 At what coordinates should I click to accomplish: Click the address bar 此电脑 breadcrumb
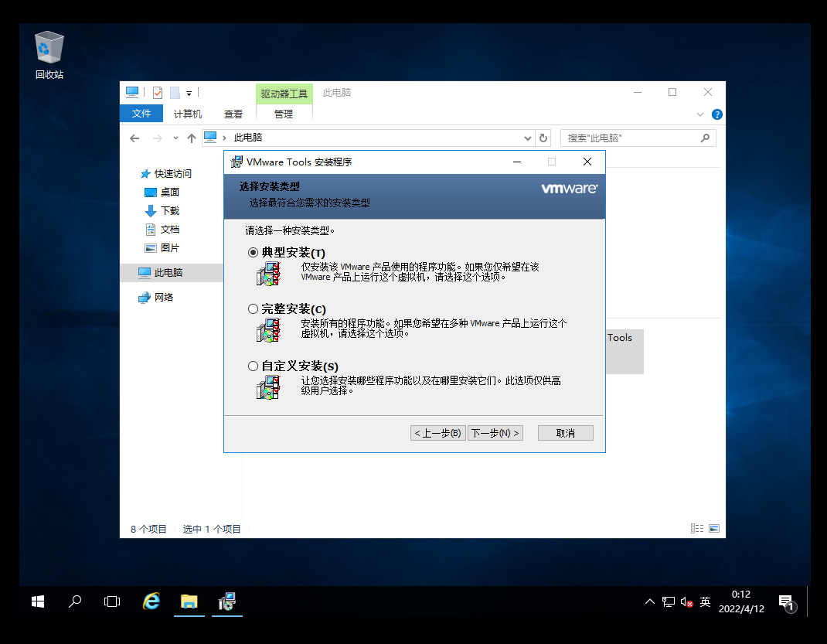(x=248, y=138)
